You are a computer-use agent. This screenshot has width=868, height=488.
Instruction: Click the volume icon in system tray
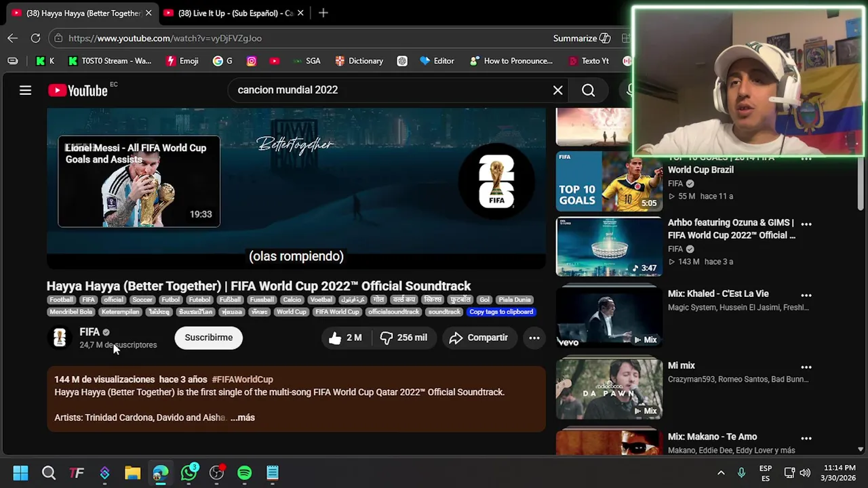coord(805,472)
